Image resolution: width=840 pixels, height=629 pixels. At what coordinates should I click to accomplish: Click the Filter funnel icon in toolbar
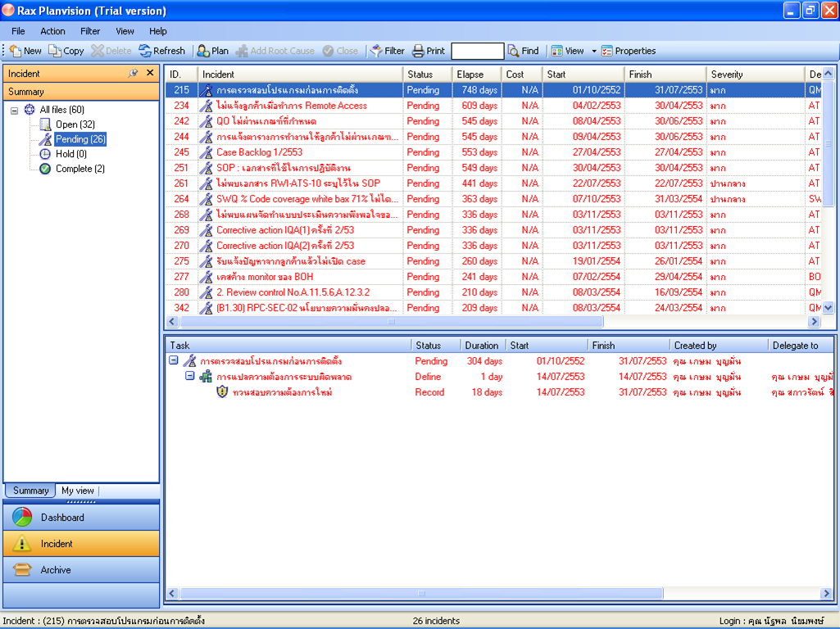376,51
